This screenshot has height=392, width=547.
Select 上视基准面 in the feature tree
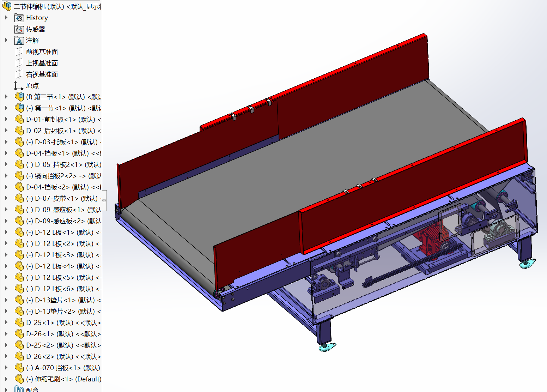42,63
